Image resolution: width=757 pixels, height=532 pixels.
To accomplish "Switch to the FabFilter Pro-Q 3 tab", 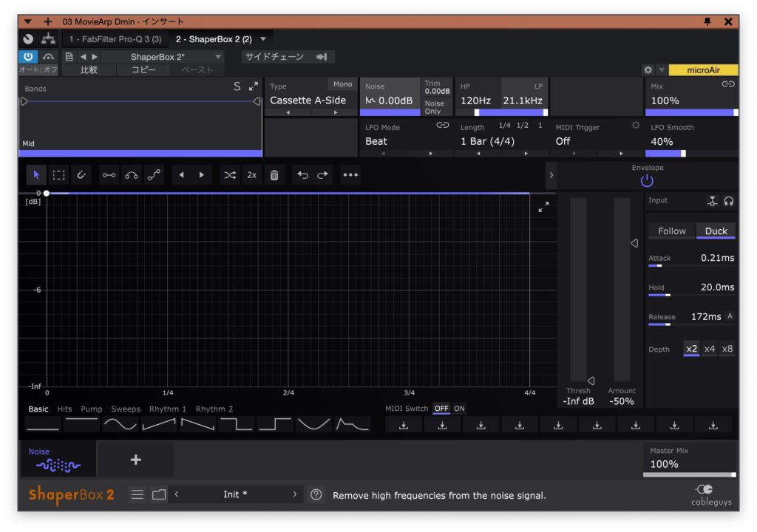I will point(115,39).
